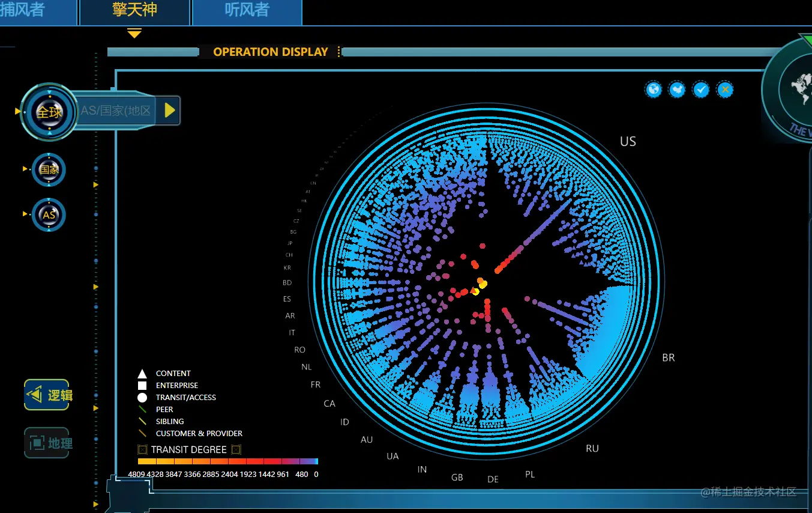812x513 pixels.
Task: Click the yellow arrow left of 国家
Action: pyautogui.click(x=25, y=169)
